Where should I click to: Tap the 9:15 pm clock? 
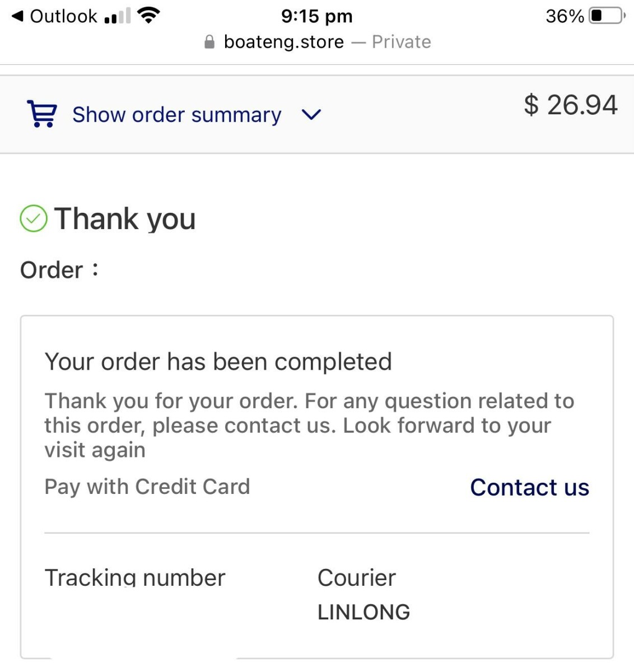pyautogui.click(x=316, y=16)
